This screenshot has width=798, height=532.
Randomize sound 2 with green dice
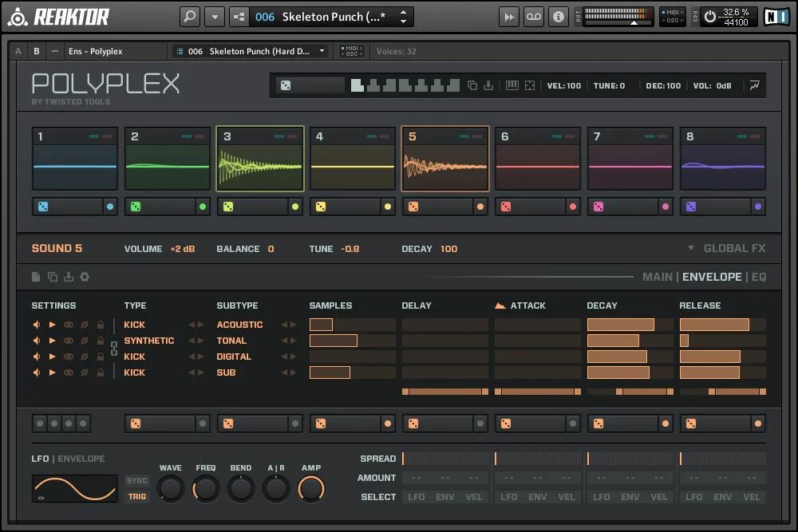pyautogui.click(x=136, y=207)
